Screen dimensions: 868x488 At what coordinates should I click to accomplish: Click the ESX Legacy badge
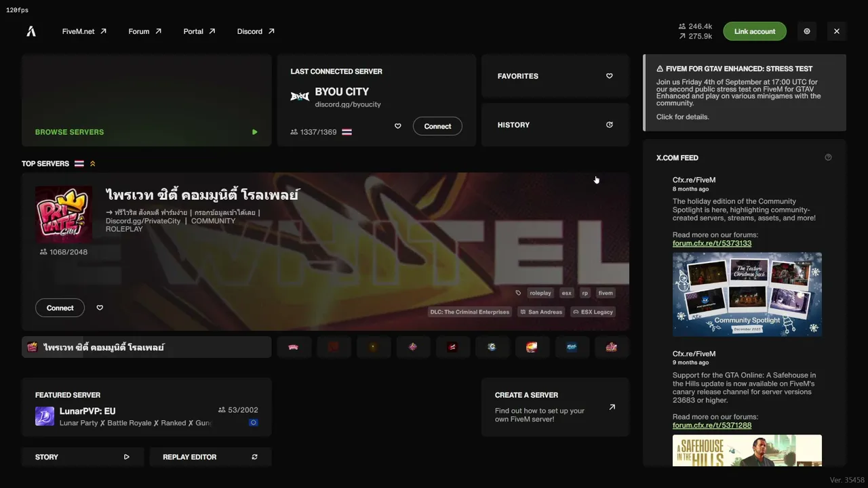pos(593,312)
